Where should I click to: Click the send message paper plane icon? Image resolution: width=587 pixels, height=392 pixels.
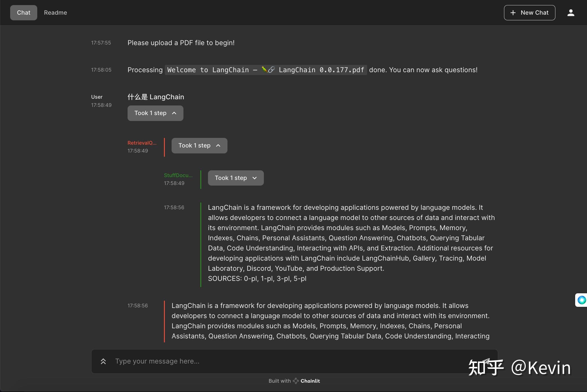pyautogui.click(x=486, y=361)
